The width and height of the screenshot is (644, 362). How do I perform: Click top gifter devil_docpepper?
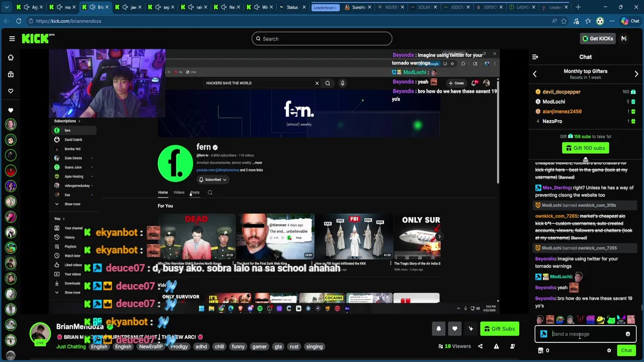click(x=561, y=92)
